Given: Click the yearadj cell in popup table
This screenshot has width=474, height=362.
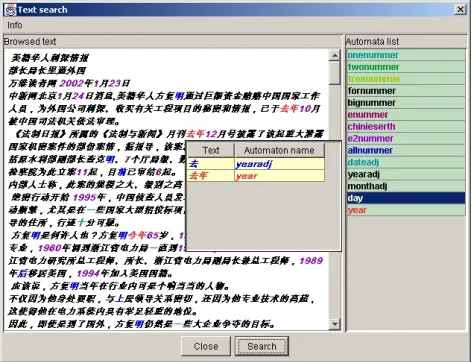Looking at the screenshot, I should tap(279, 164).
